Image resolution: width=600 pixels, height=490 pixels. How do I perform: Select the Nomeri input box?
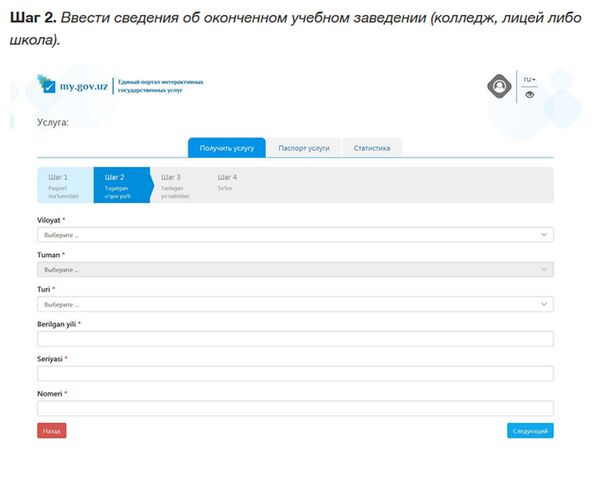(x=295, y=408)
